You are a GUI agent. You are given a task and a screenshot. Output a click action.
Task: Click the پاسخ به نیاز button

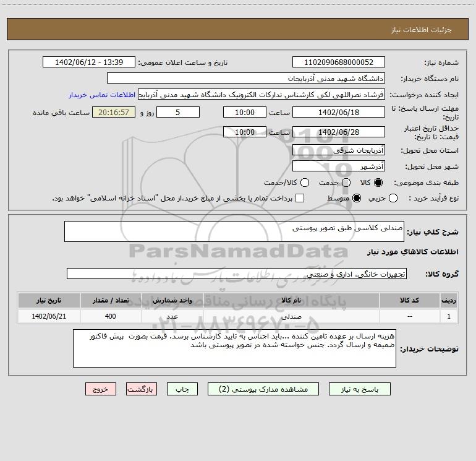point(359,389)
